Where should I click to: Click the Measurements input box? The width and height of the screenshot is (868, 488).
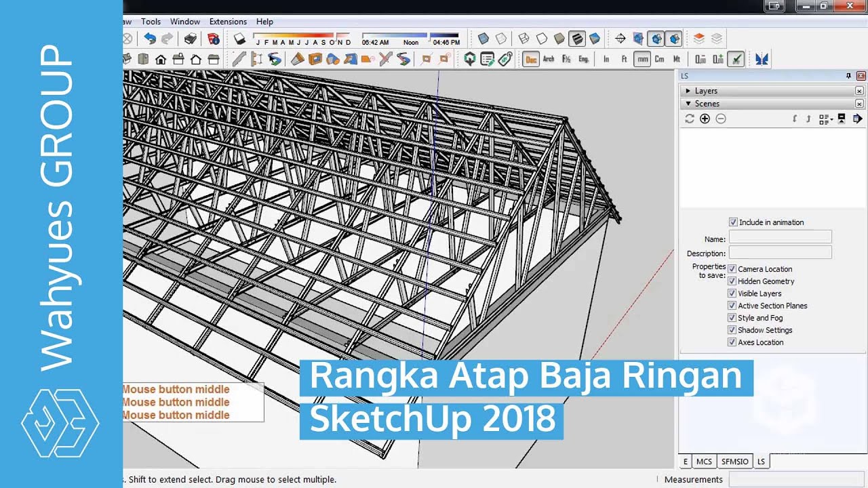tap(796, 480)
